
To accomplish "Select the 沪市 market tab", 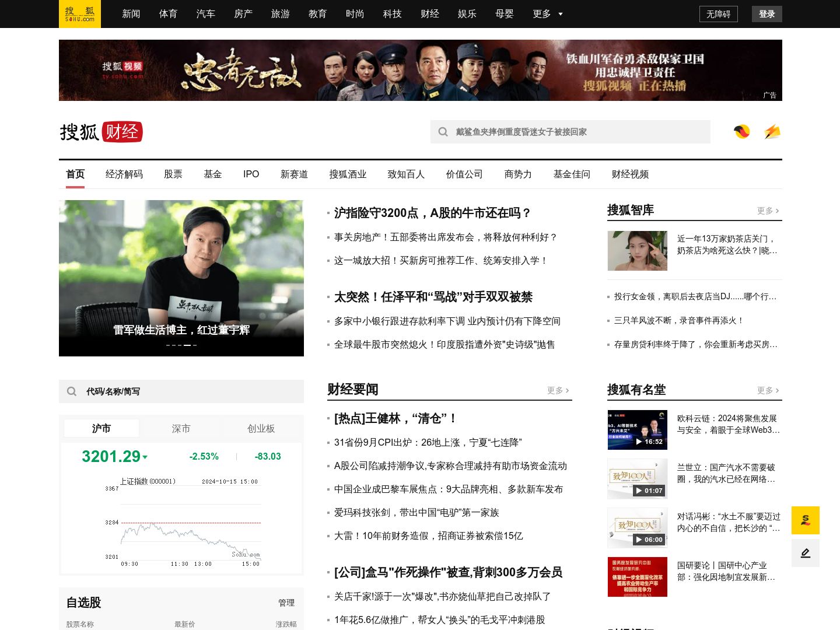I will [x=101, y=428].
